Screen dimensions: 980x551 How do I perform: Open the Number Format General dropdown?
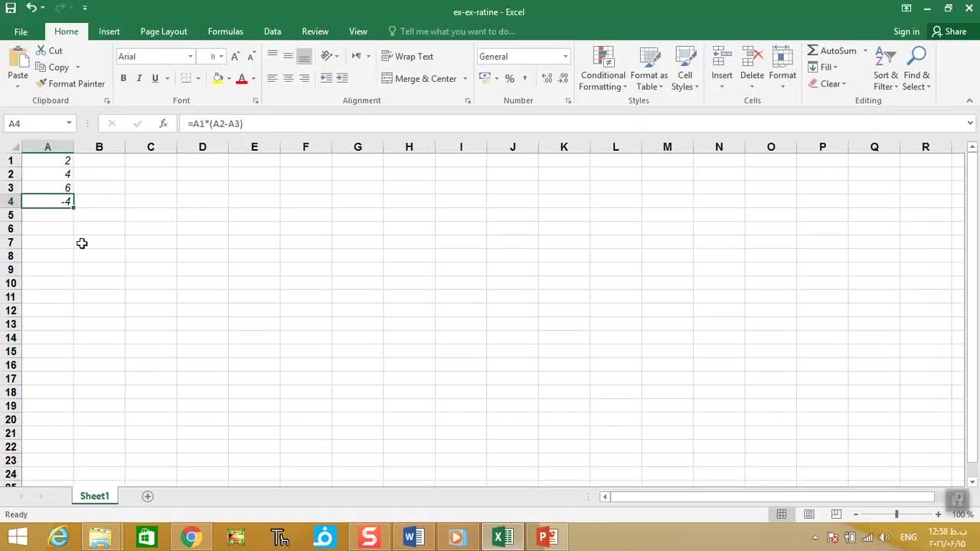tap(565, 57)
